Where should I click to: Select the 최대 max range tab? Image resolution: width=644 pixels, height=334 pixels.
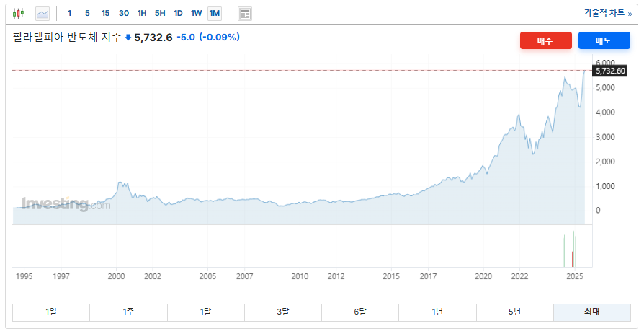tap(592, 312)
